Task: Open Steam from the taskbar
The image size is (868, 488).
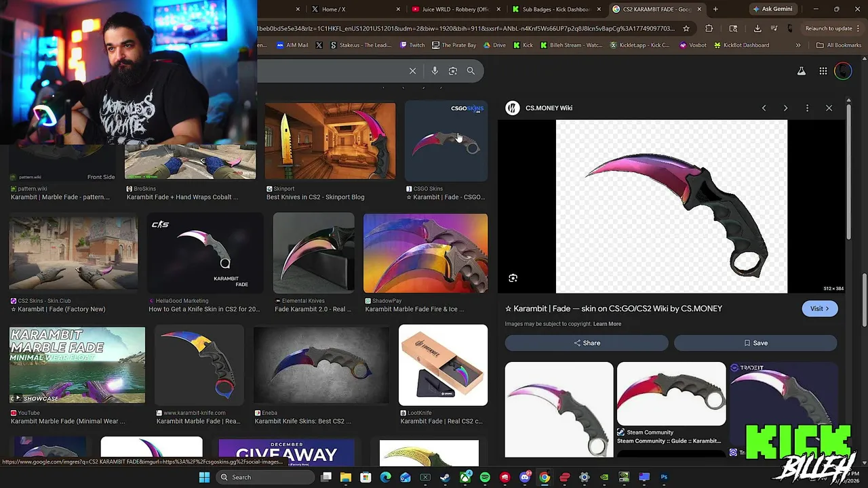Action: click(445, 477)
